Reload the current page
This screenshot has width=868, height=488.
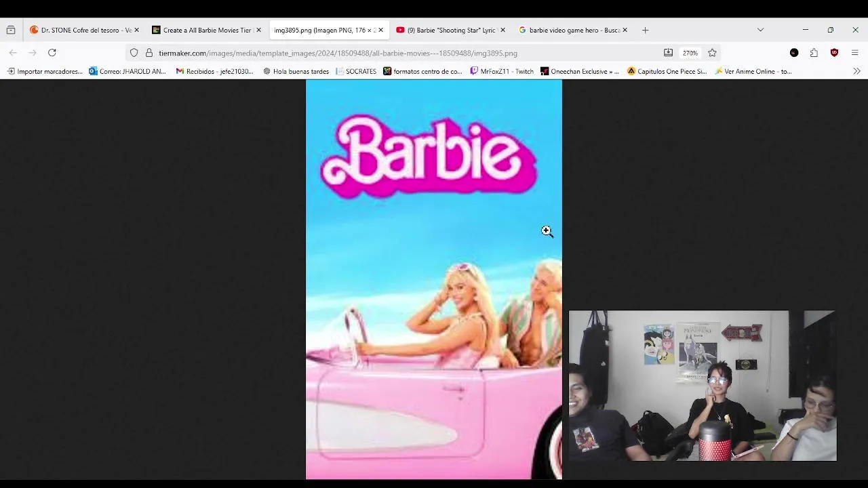[x=52, y=53]
